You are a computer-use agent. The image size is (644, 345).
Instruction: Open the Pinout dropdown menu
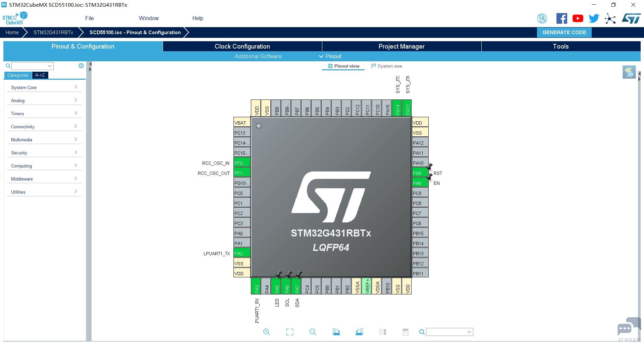(x=330, y=56)
